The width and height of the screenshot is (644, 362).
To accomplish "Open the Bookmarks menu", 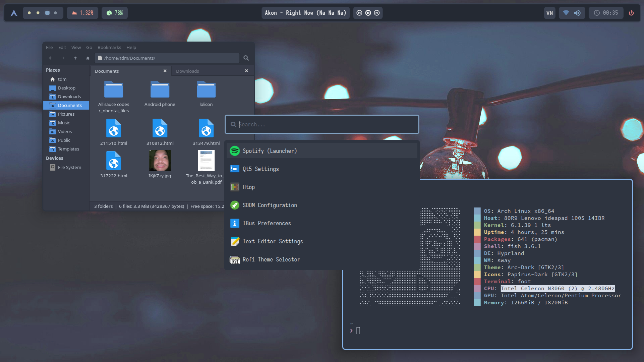I will click(109, 47).
